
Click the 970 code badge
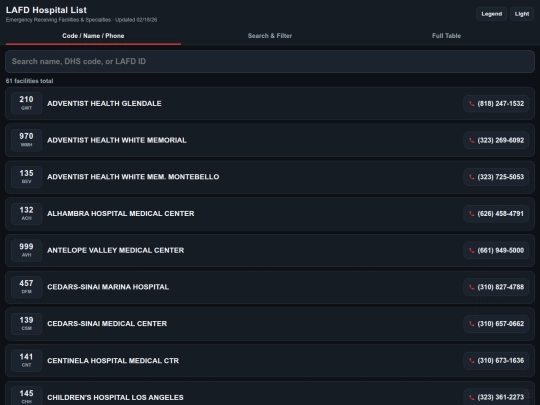tap(27, 140)
